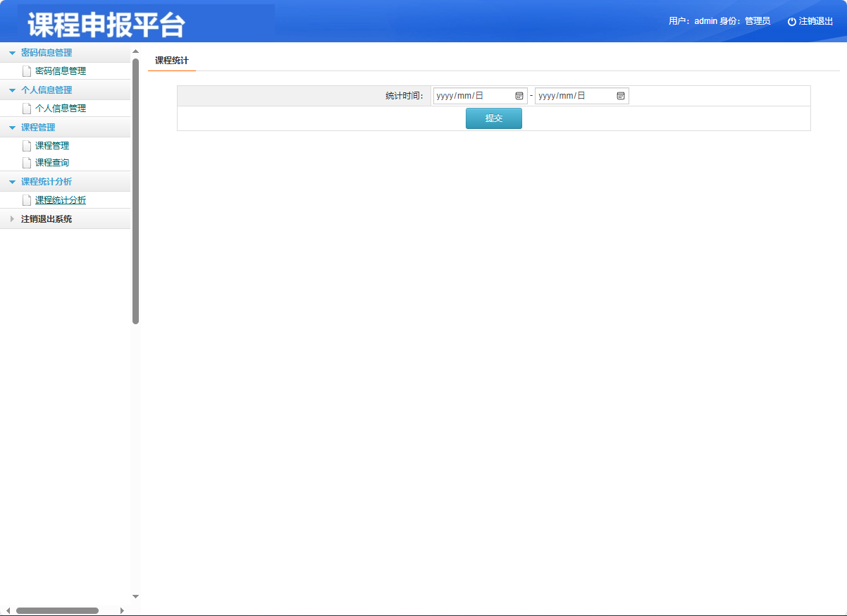Screen dimensions: 847x616
Task: Click the page icon beside 课程查询
Action: 27,162
